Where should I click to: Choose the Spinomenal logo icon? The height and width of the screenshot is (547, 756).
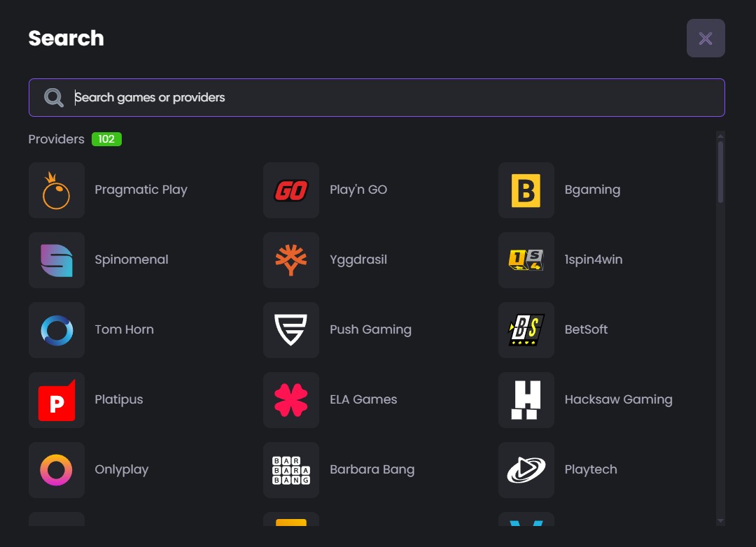(x=57, y=260)
